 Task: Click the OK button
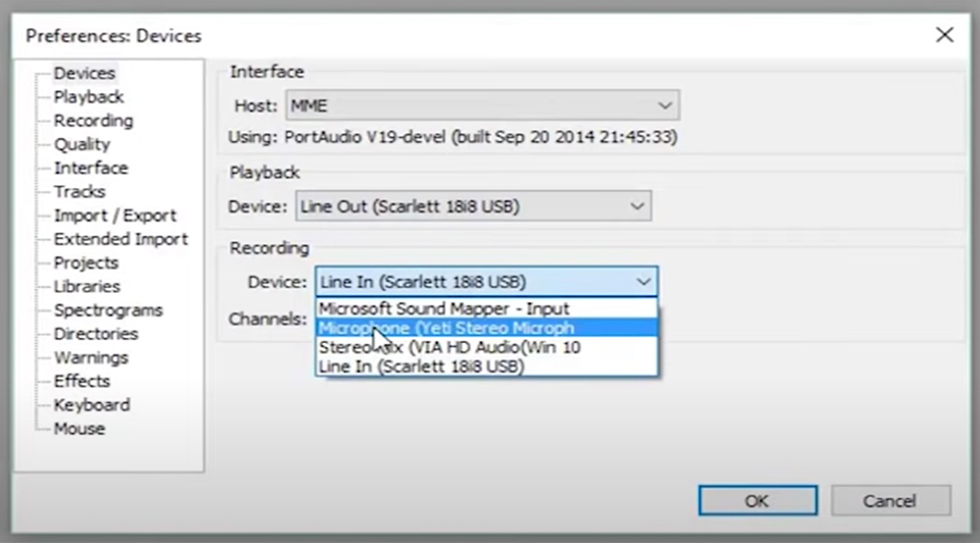tap(758, 501)
